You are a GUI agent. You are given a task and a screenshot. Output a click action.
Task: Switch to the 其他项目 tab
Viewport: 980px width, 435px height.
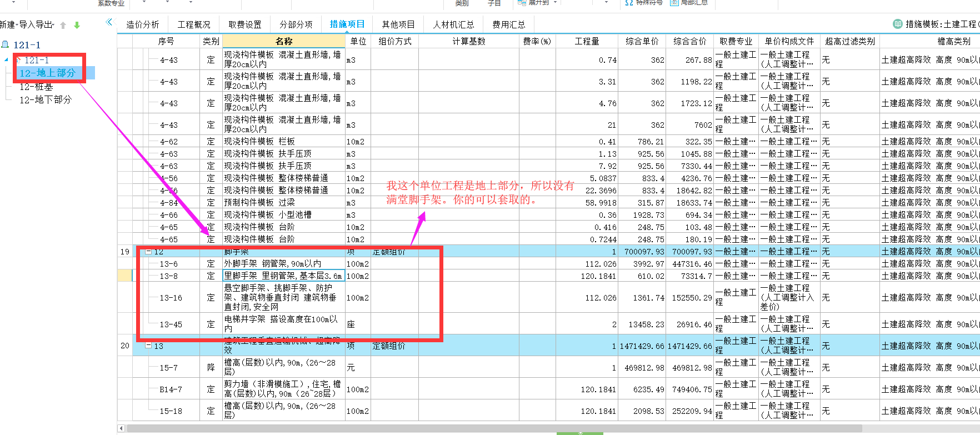click(398, 24)
